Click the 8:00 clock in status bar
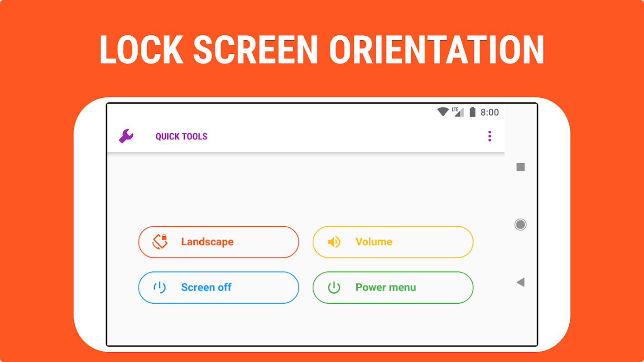The image size is (644, 362). [x=490, y=112]
